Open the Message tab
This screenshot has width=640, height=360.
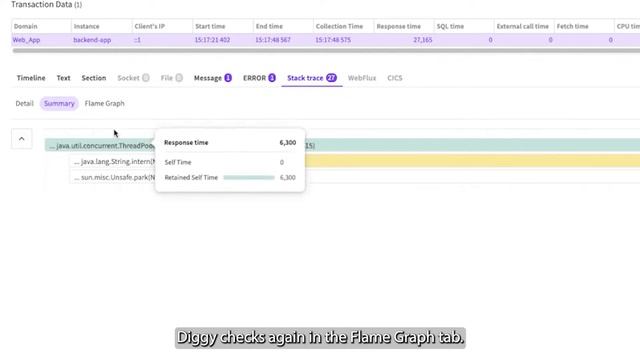[213, 78]
